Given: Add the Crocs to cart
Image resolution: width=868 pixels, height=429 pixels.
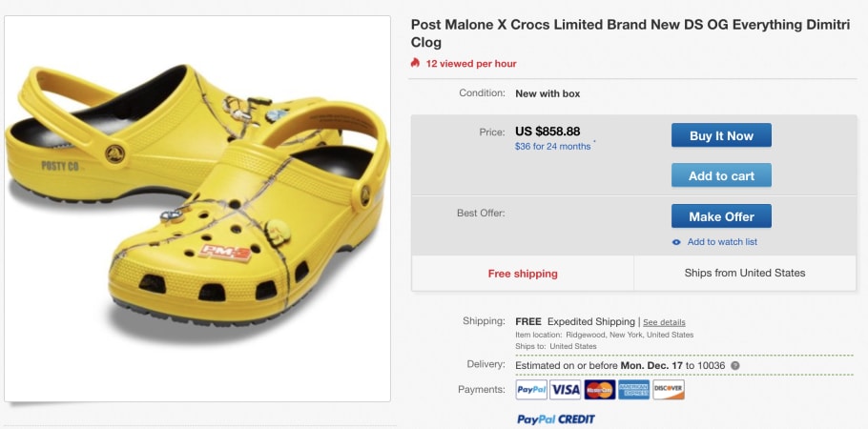Looking at the screenshot, I should [x=721, y=175].
